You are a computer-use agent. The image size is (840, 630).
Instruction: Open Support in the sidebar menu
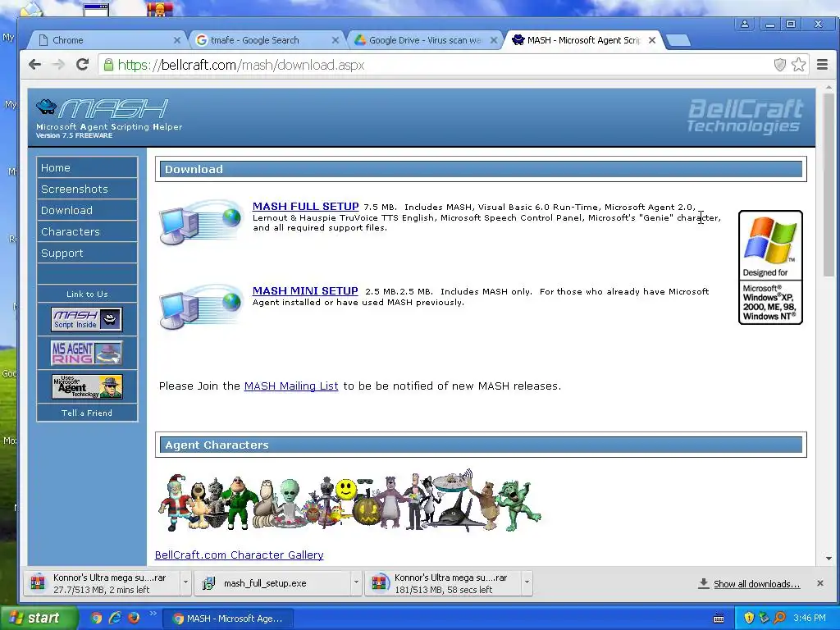[x=87, y=253]
